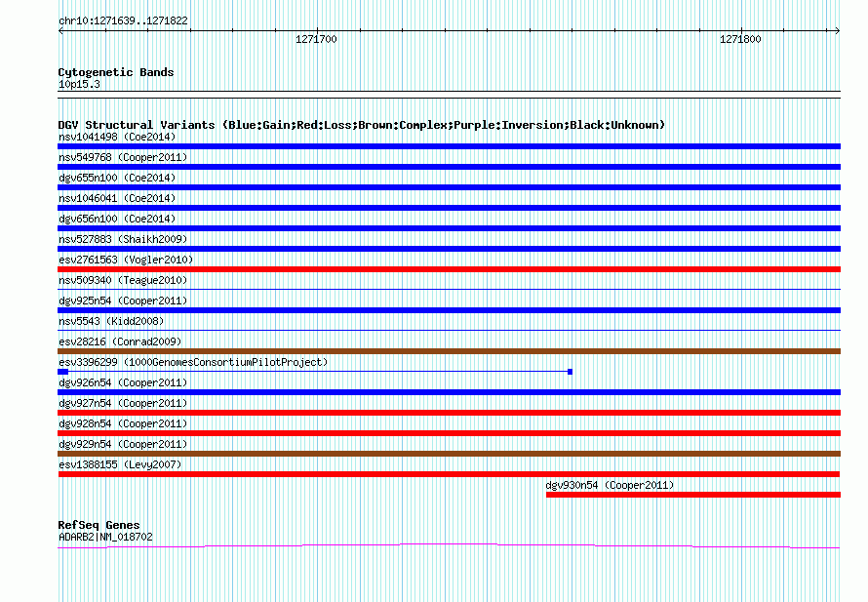Screen dimensions: 868x602
Task: Select the red bar under esv1388155
Action: (449, 474)
